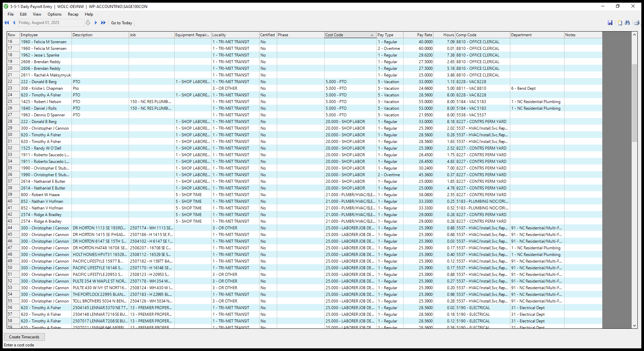Click the Go to Today button
Viewport: 644px width, 351px height.
click(x=121, y=23)
